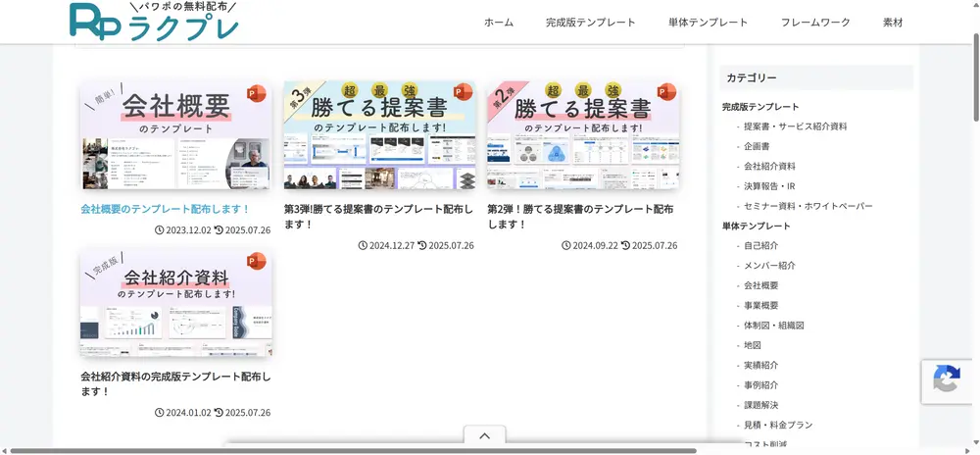This screenshot has width=980, height=455.
Task: Select sidebar 単体テンプレート category heading
Action: pyautogui.click(x=757, y=226)
